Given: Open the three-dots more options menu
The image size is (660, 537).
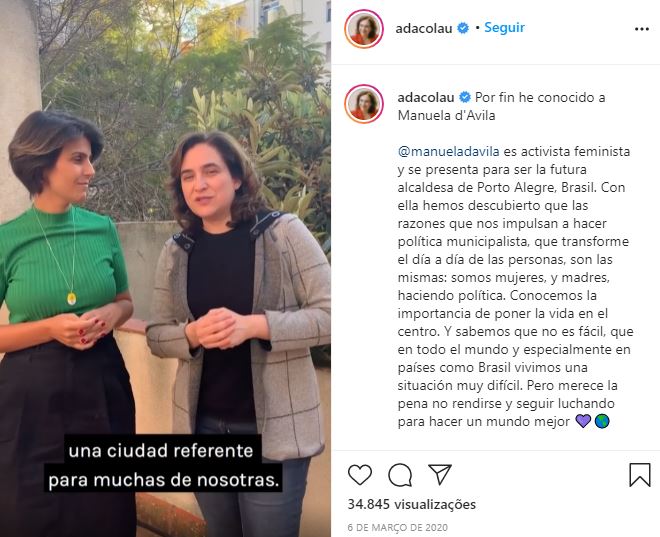Looking at the screenshot, I should [x=641, y=29].
